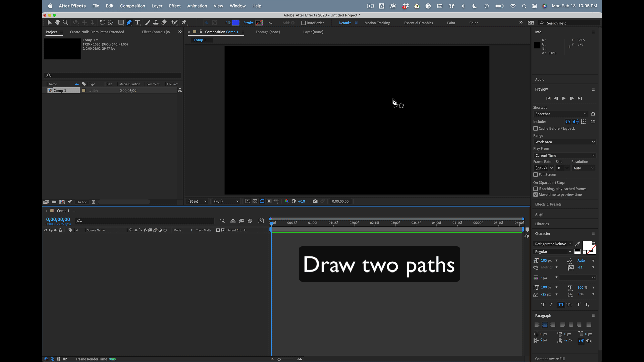Open the Composition menu
The image size is (644, 362).
[132, 6]
